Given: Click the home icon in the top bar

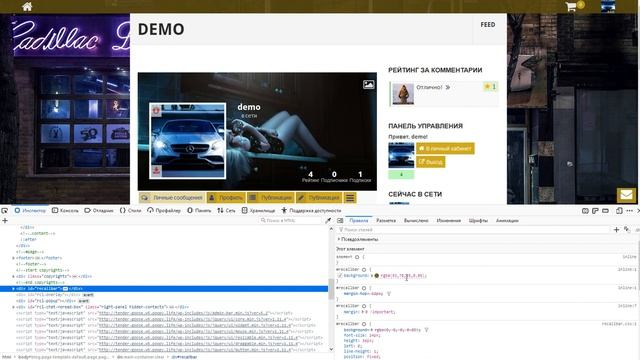Looking at the screenshot, I should (27, 7).
